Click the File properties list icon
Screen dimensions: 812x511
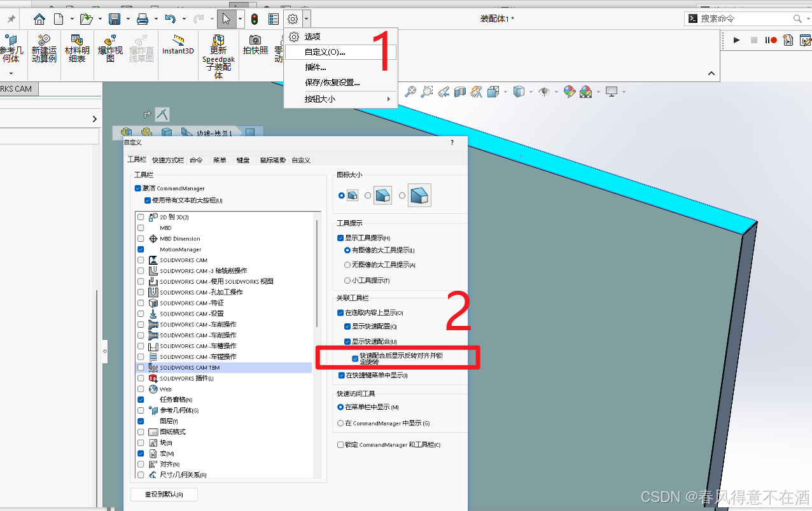[274, 19]
